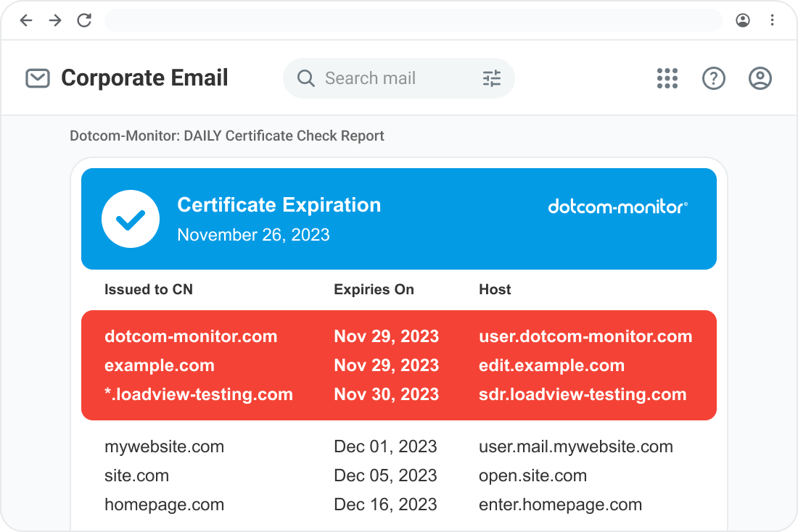Click the white checkmark circle in banner
This screenshot has width=798, height=532.
point(131,219)
